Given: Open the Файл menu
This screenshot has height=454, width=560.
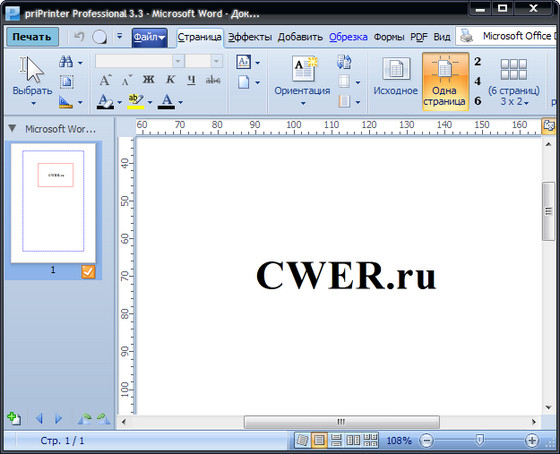Looking at the screenshot, I should (149, 37).
